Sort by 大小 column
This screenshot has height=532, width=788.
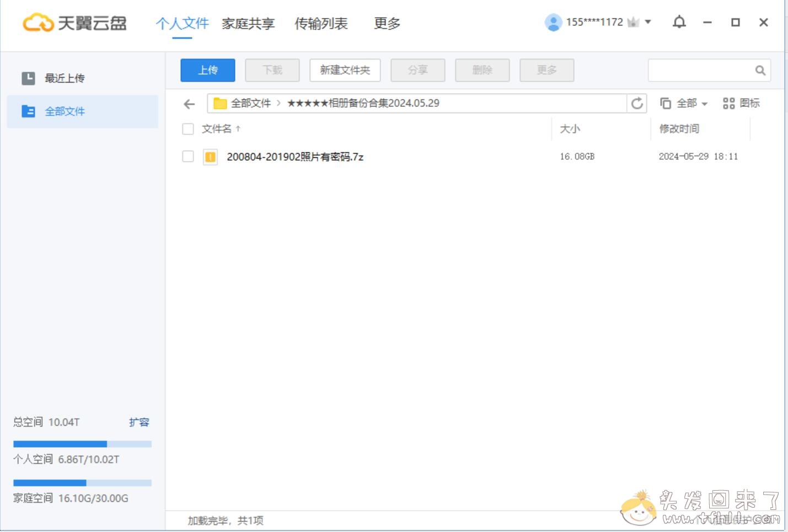click(570, 128)
